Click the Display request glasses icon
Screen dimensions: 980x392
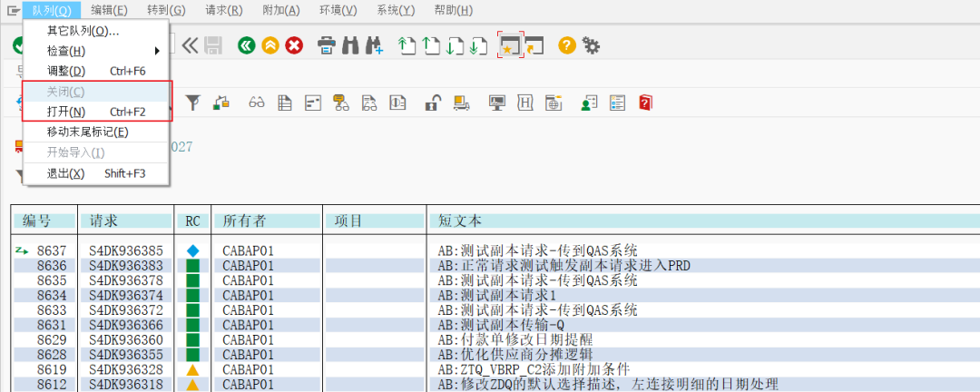point(257,103)
